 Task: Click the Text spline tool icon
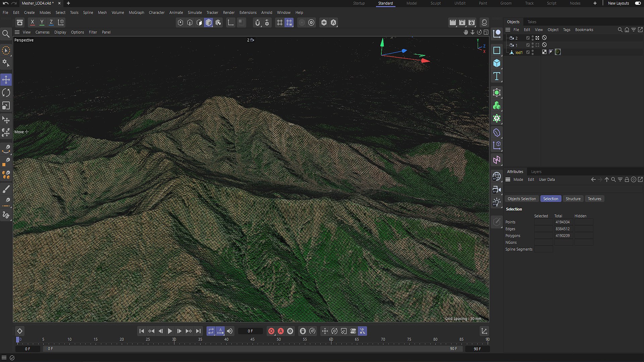497,76
